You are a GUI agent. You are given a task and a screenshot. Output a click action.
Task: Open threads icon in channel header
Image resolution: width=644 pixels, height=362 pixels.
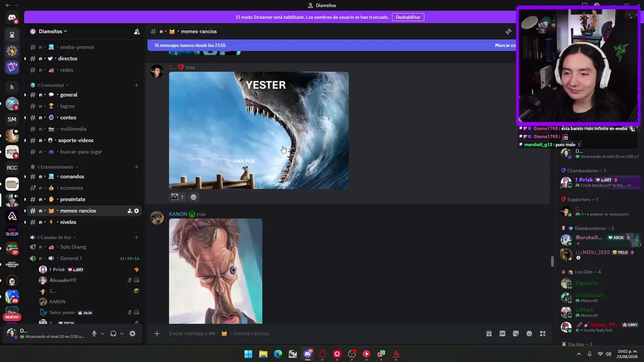click(x=509, y=31)
